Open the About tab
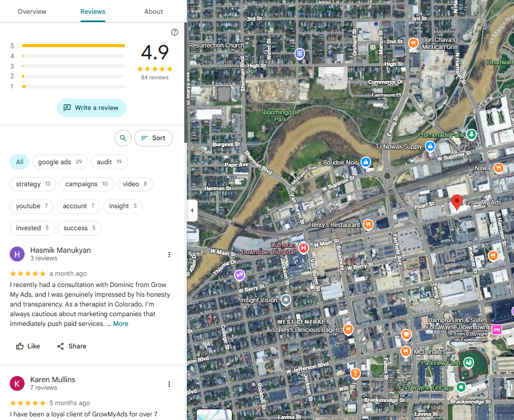This screenshot has height=420, width=514. 154,11
